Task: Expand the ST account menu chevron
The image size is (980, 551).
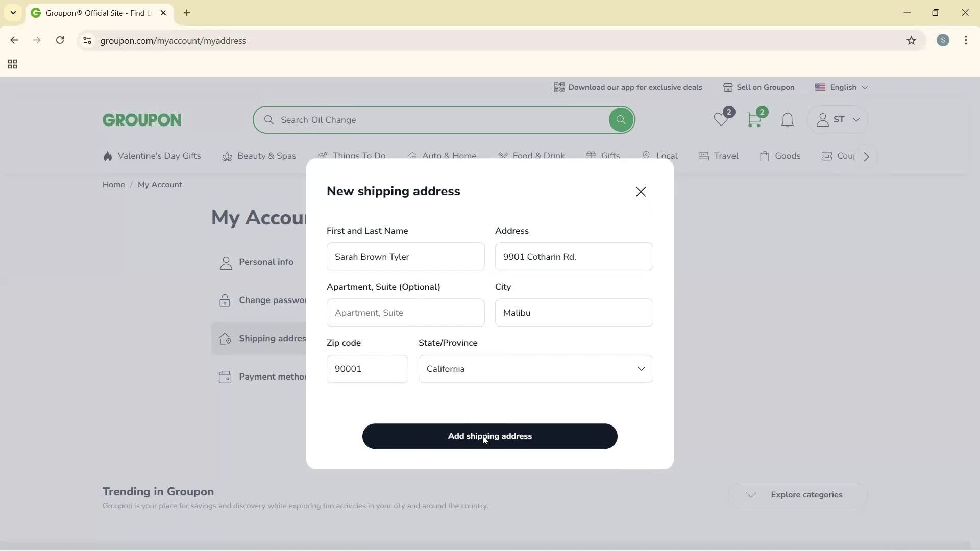Action: coord(856,120)
